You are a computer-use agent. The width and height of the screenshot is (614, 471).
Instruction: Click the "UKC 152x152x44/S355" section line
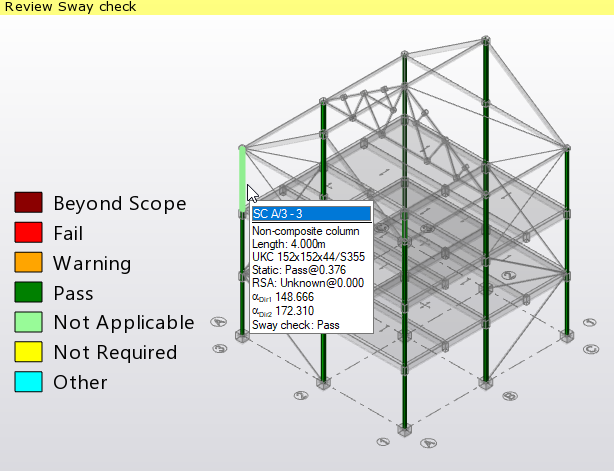point(308,256)
